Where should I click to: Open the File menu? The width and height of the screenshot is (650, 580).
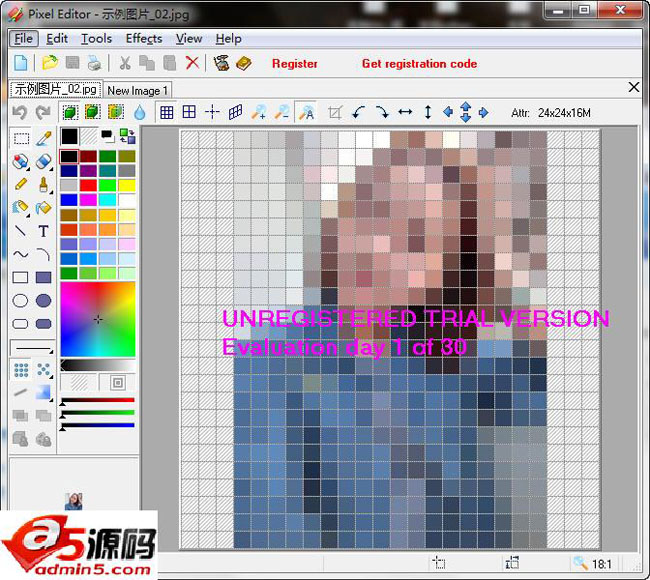click(24, 39)
